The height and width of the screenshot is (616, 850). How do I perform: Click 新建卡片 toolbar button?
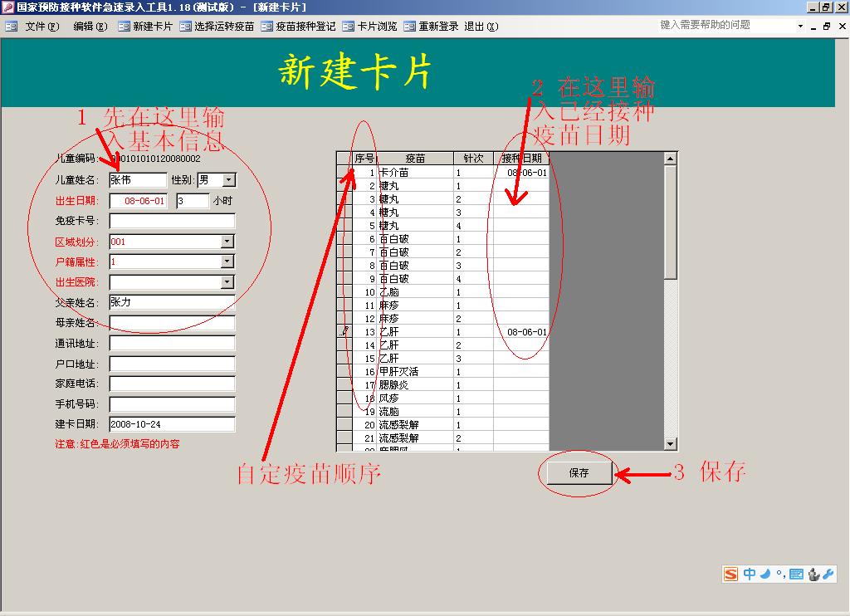(145, 26)
